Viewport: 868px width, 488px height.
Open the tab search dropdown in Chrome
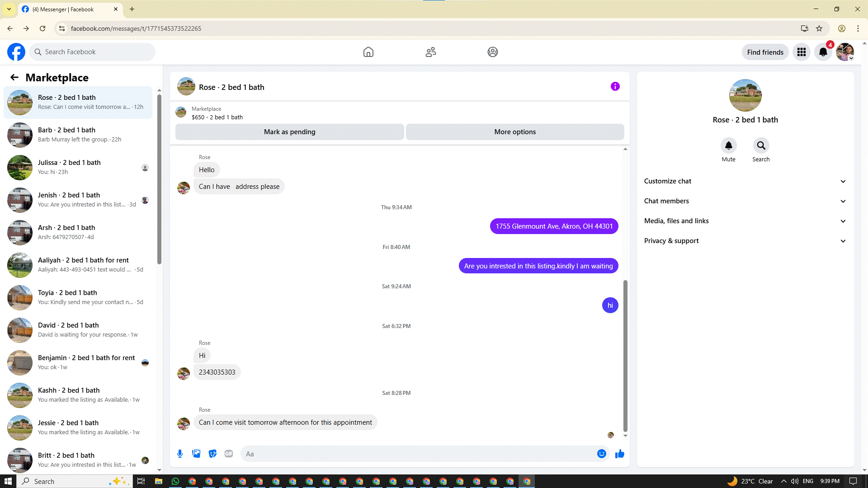(x=9, y=9)
